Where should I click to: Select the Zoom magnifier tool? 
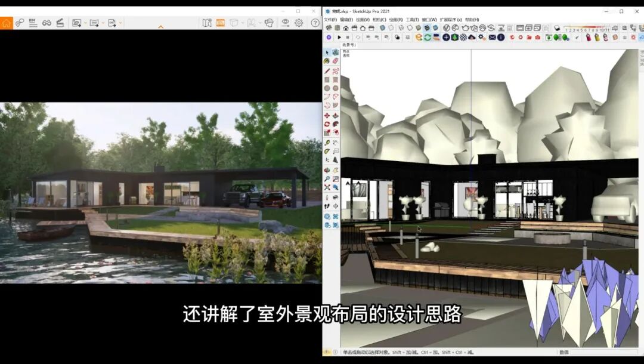(x=327, y=178)
